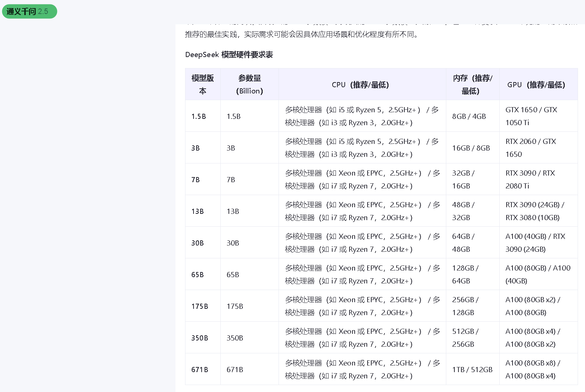Select the memory value '256GB / 128GB'

click(x=465, y=306)
